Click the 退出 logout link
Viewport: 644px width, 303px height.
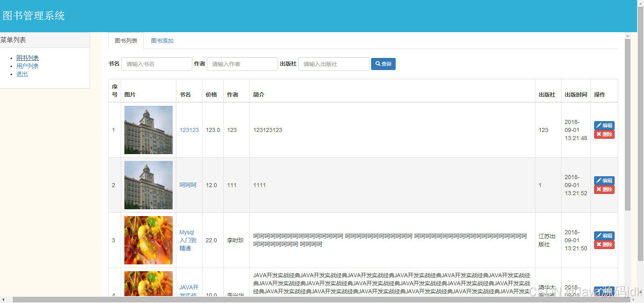(x=22, y=74)
